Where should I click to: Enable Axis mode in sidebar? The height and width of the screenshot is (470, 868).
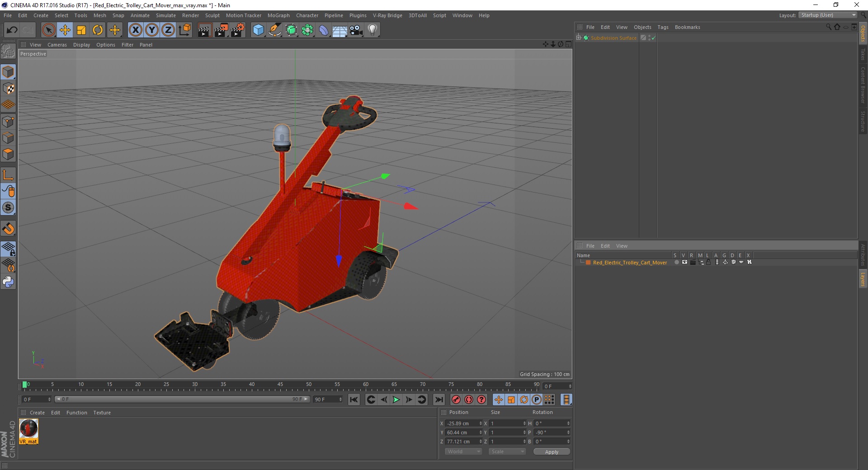pyautogui.click(x=8, y=175)
